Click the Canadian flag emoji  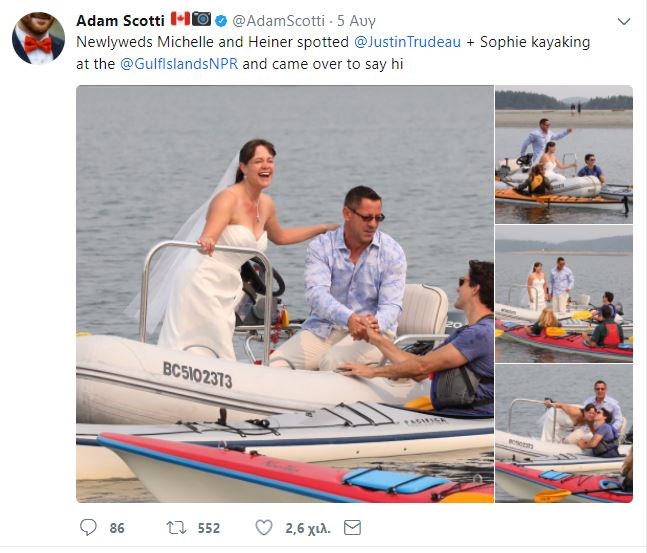pos(180,19)
